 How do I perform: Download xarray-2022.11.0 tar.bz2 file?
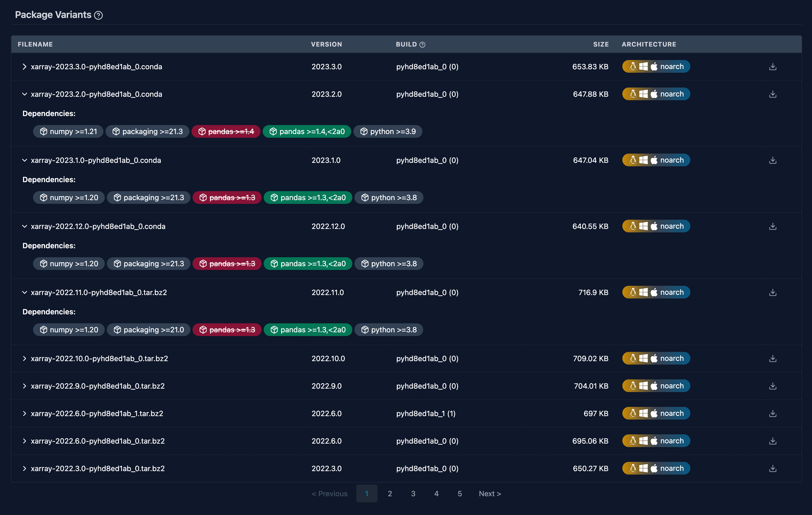[x=773, y=293]
